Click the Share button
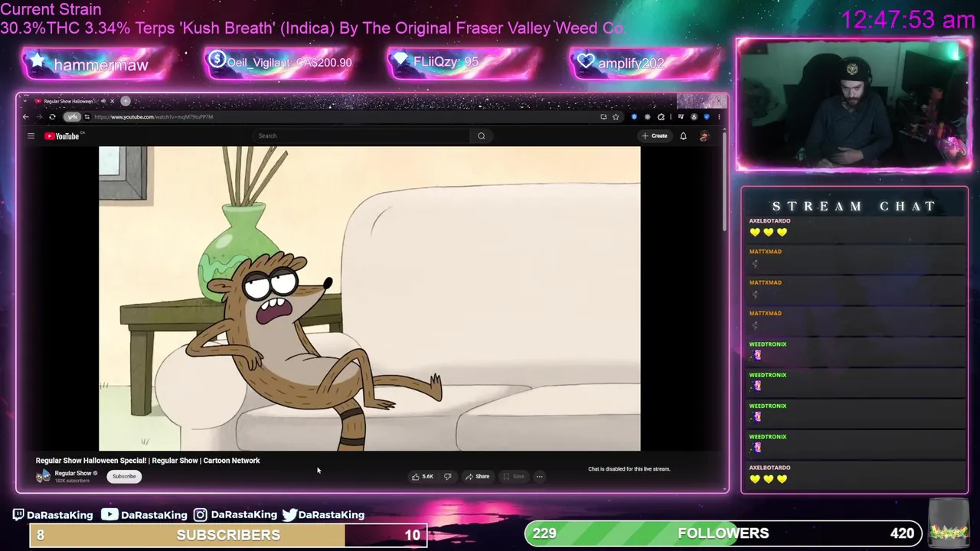The height and width of the screenshot is (551, 980). click(x=477, y=476)
